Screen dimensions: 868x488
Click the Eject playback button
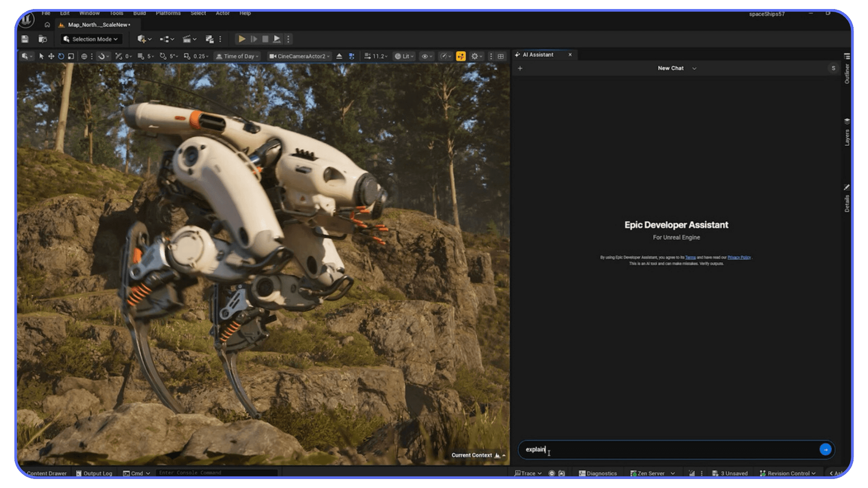click(277, 39)
